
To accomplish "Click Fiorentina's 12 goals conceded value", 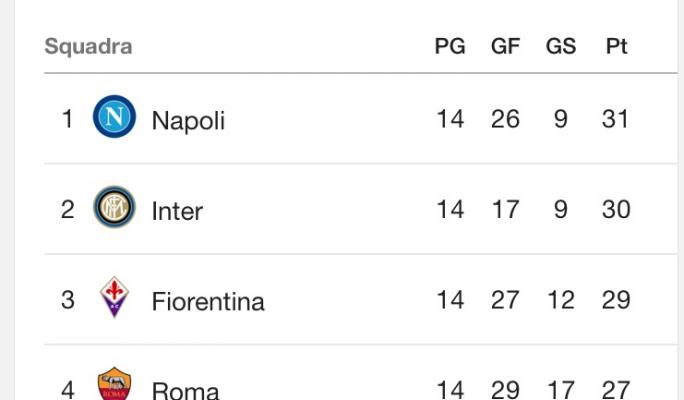I will coord(561,300).
